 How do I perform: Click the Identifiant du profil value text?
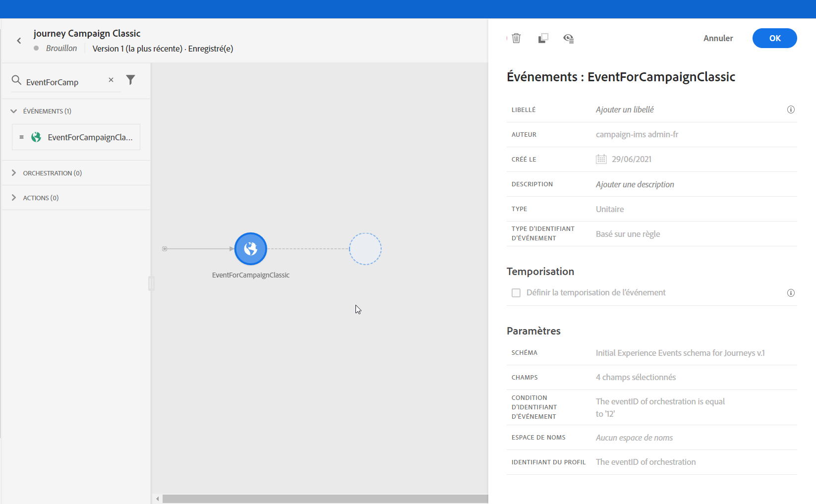[645, 462]
